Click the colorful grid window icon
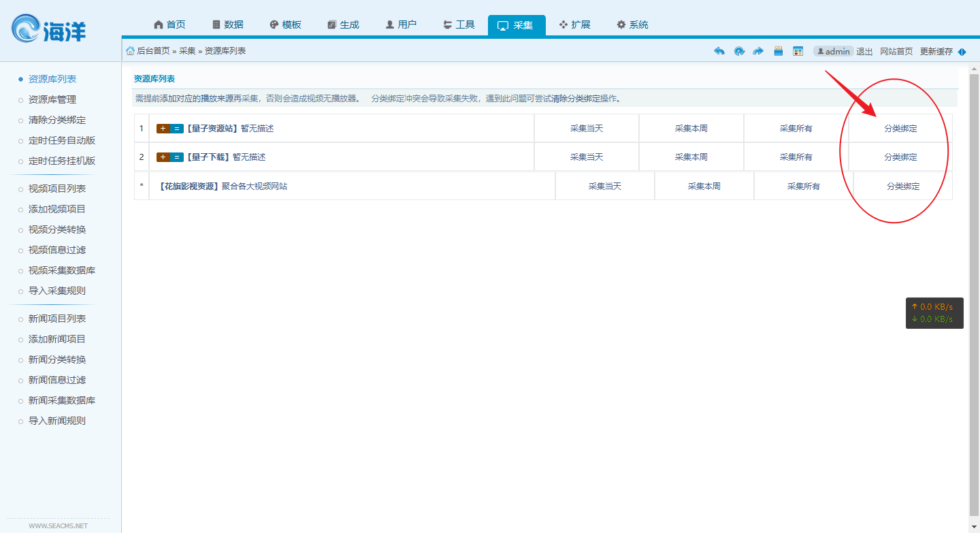 click(x=798, y=51)
